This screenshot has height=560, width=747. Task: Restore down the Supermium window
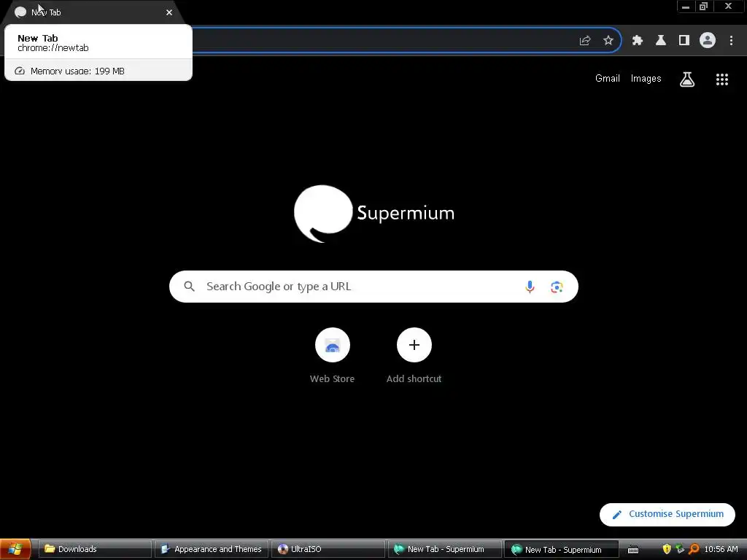tap(704, 7)
